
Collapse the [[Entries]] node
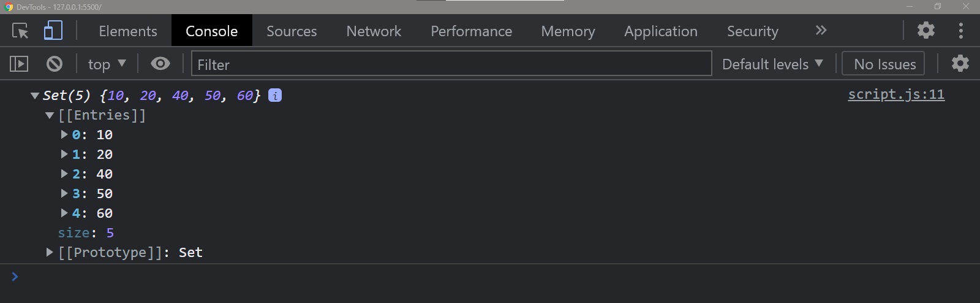(50, 115)
